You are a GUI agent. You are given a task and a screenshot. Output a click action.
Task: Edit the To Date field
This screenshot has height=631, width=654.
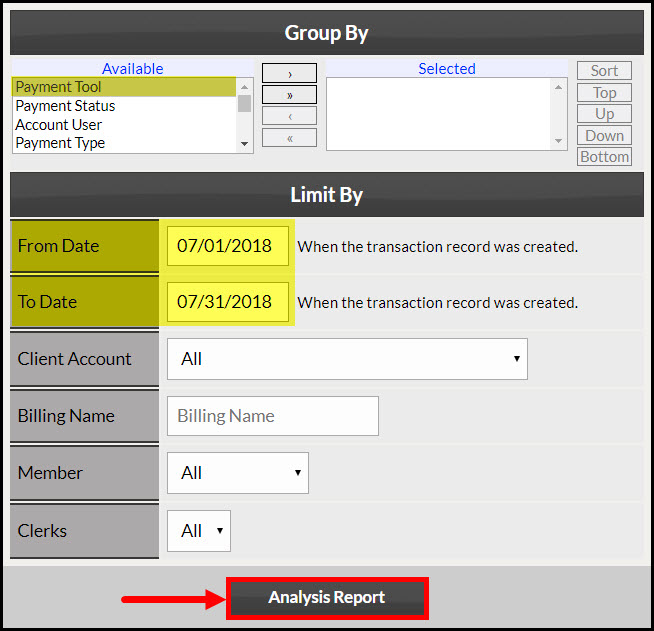[228, 302]
